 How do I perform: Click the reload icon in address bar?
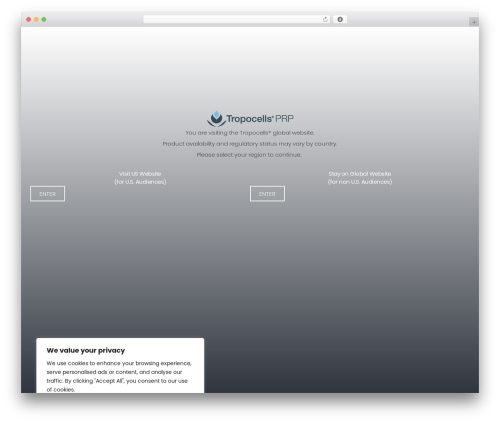tap(325, 20)
